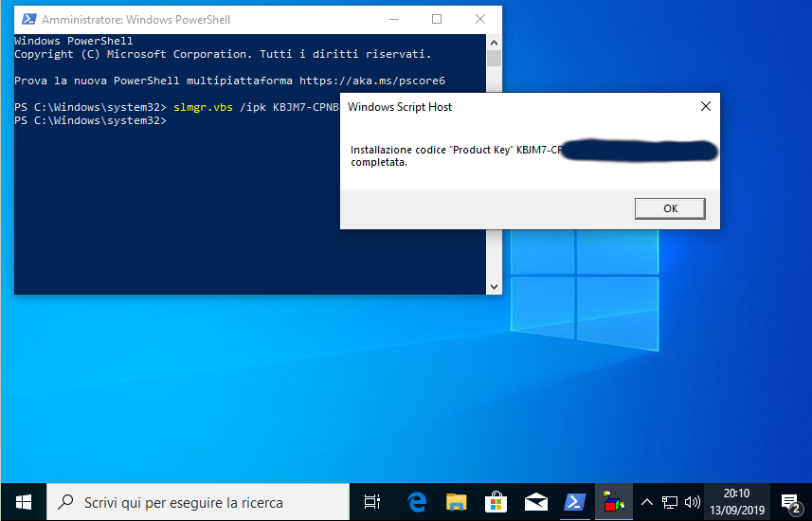Minimize the PowerShell window

[x=394, y=19]
